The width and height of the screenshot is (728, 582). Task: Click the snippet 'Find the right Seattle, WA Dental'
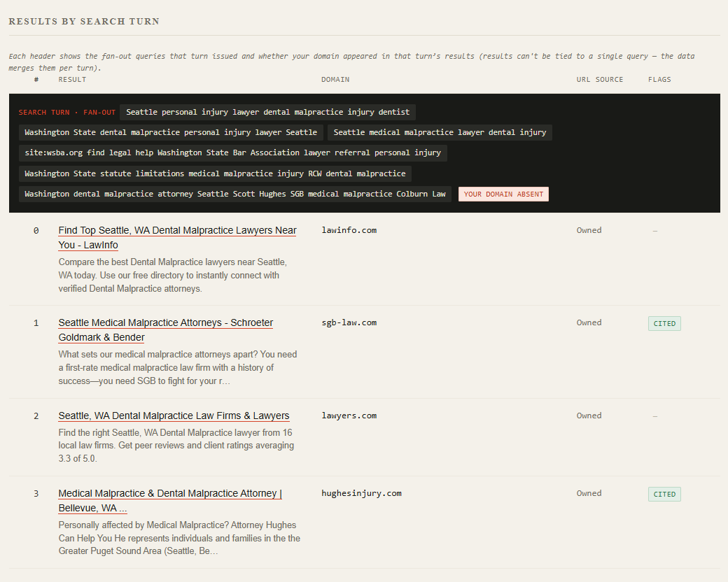tap(176, 446)
